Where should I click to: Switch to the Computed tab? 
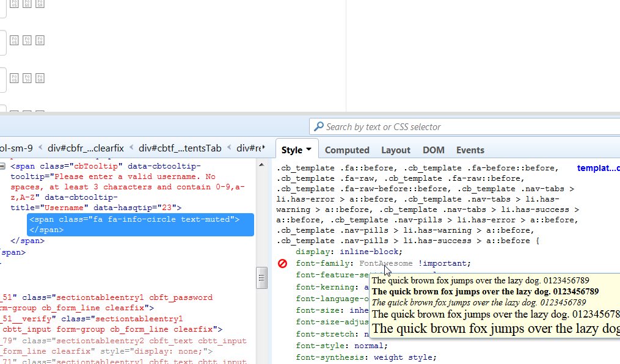347,150
